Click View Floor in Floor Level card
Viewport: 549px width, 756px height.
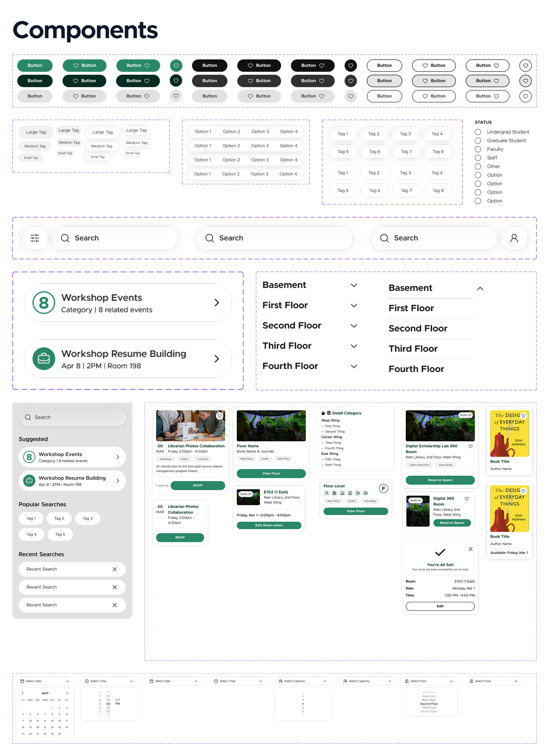[x=356, y=511]
